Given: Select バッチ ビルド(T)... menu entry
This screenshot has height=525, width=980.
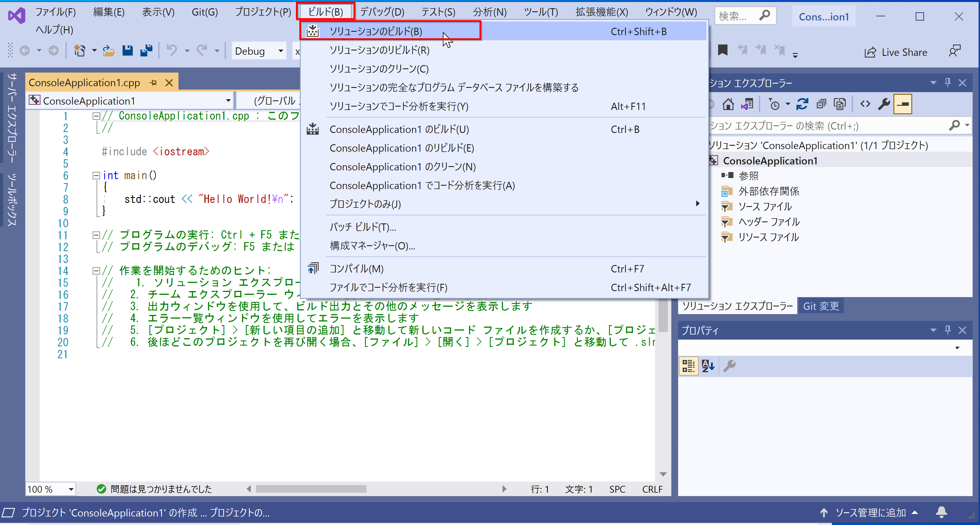Looking at the screenshot, I should tap(504, 227).
